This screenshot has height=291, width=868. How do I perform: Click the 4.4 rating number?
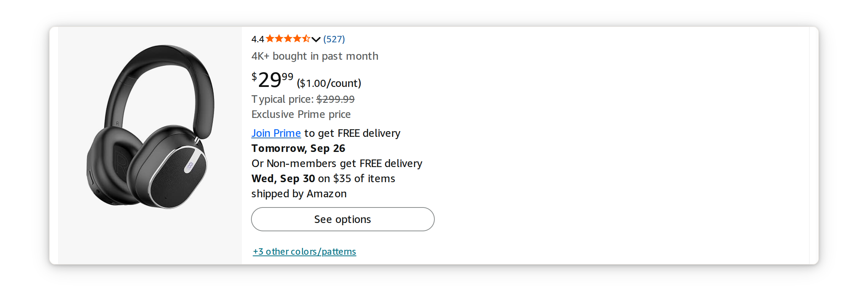(257, 39)
